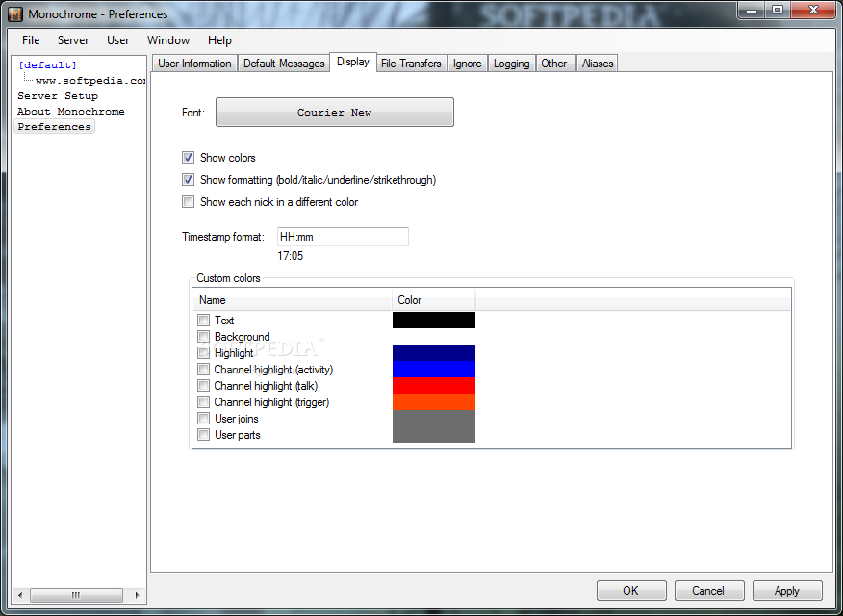Switch to the File Transfers tab
The width and height of the screenshot is (843, 616).
click(x=411, y=64)
